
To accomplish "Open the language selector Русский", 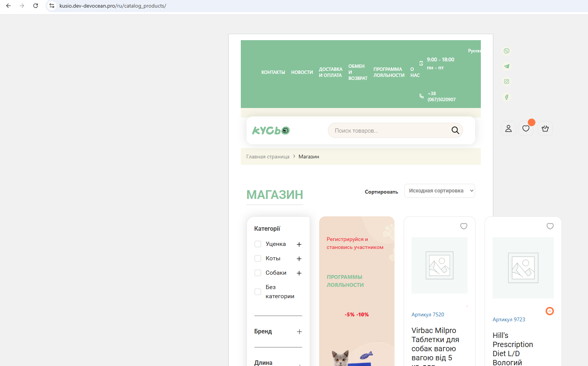I will (x=474, y=51).
